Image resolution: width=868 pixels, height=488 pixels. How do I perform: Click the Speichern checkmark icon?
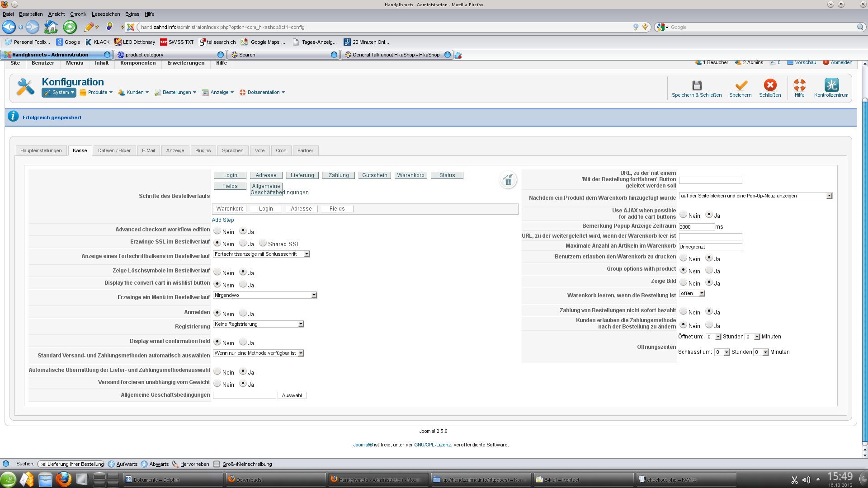point(741,85)
